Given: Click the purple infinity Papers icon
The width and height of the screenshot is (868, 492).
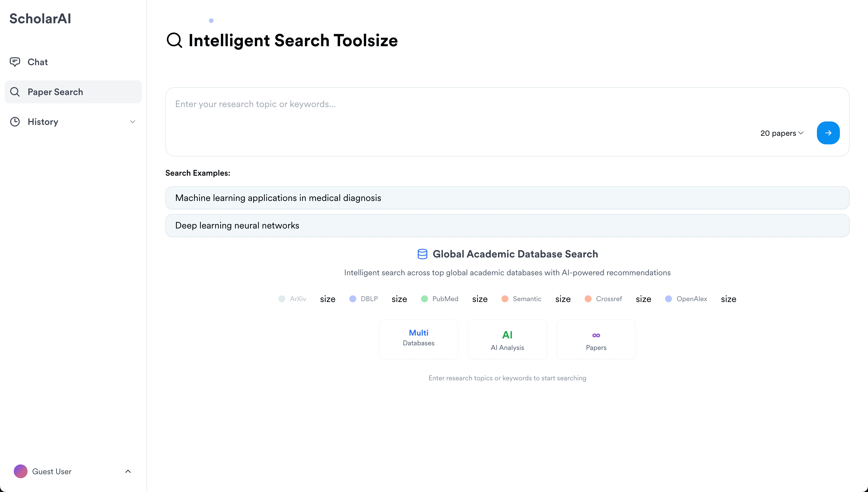Looking at the screenshot, I should click(596, 335).
